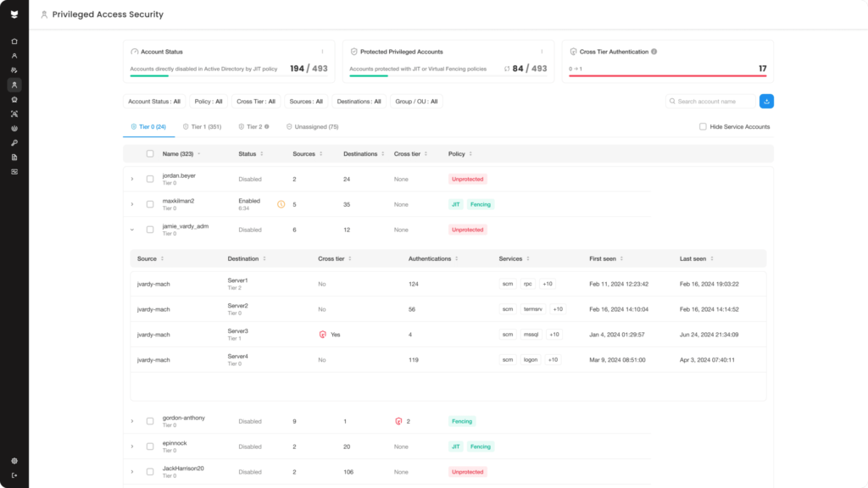The height and width of the screenshot is (488, 868).
Task: Open the Destinations filter dropdown
Action: click(x=359, y=102)
